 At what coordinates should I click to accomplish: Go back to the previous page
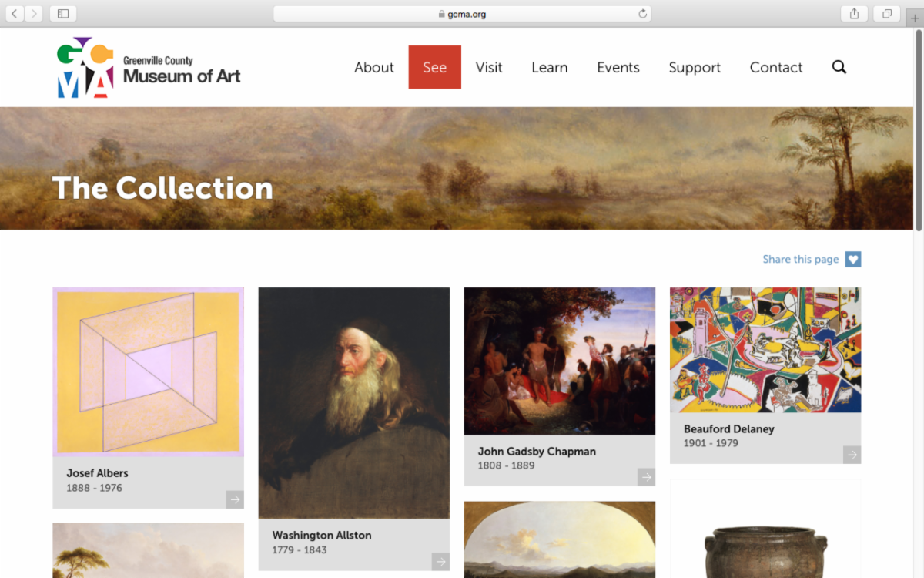pos(15,14)
